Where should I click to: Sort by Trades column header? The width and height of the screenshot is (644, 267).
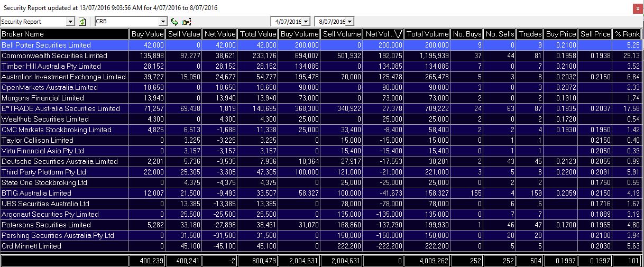[530, 34]
